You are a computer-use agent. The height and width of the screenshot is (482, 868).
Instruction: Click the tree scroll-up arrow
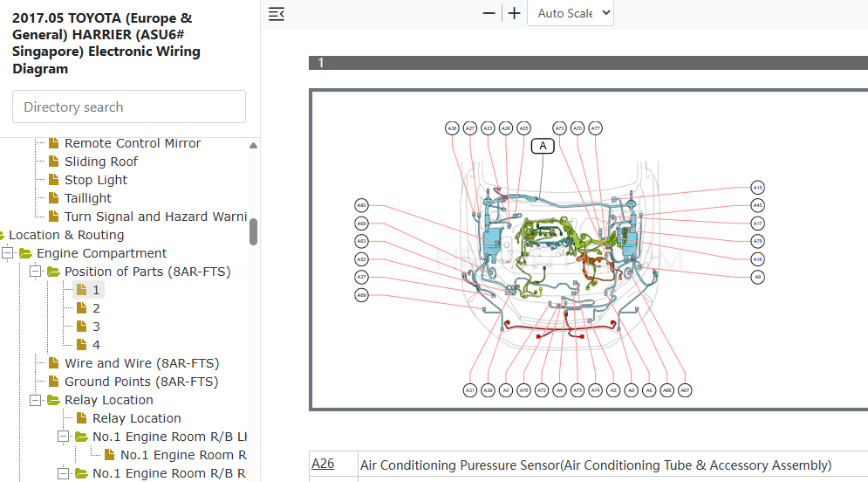pyautogui.click(x=254, y=145)
